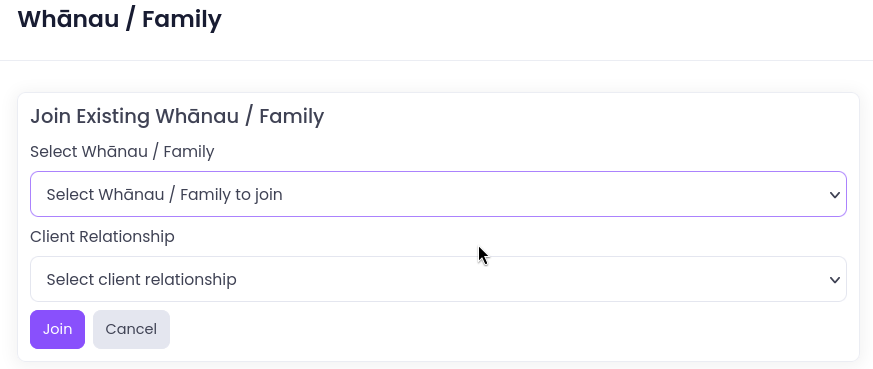Focus the purple-outlined family select field
Screen dimensions: 873x369
point(438,194)
